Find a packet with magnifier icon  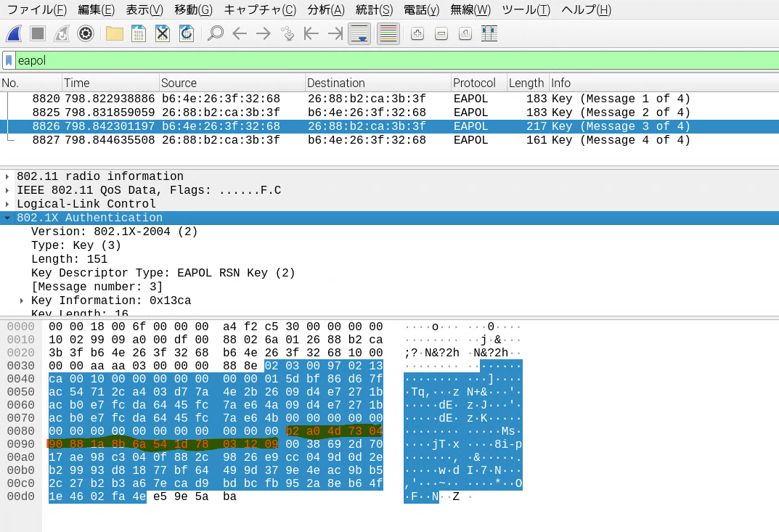216,34
